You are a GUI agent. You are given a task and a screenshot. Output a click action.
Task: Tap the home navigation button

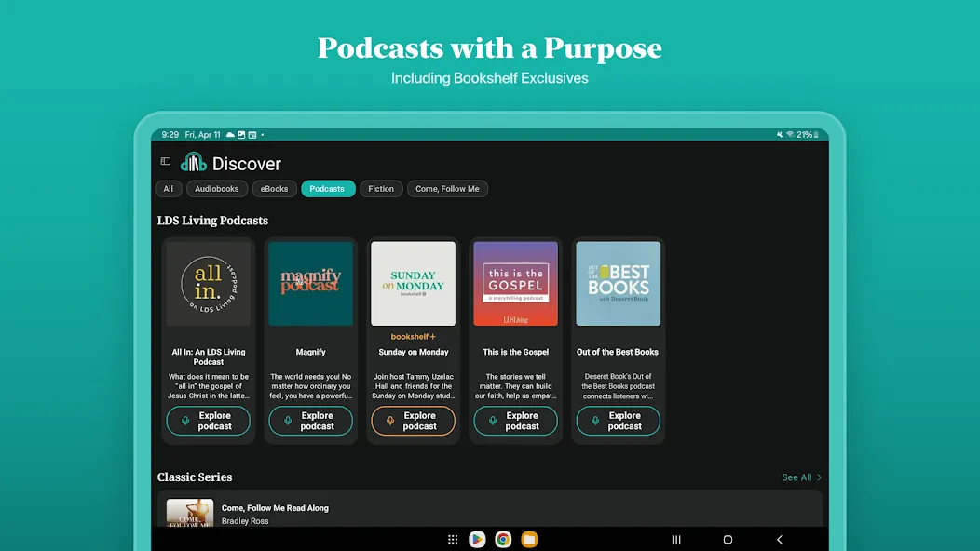click(x=728, y=539)
